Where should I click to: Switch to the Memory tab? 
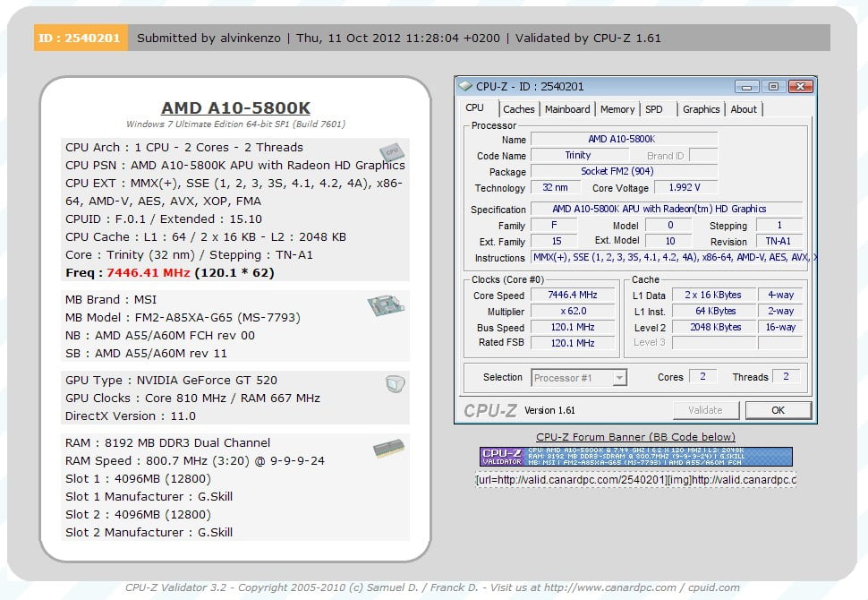[x=617, y=109]
